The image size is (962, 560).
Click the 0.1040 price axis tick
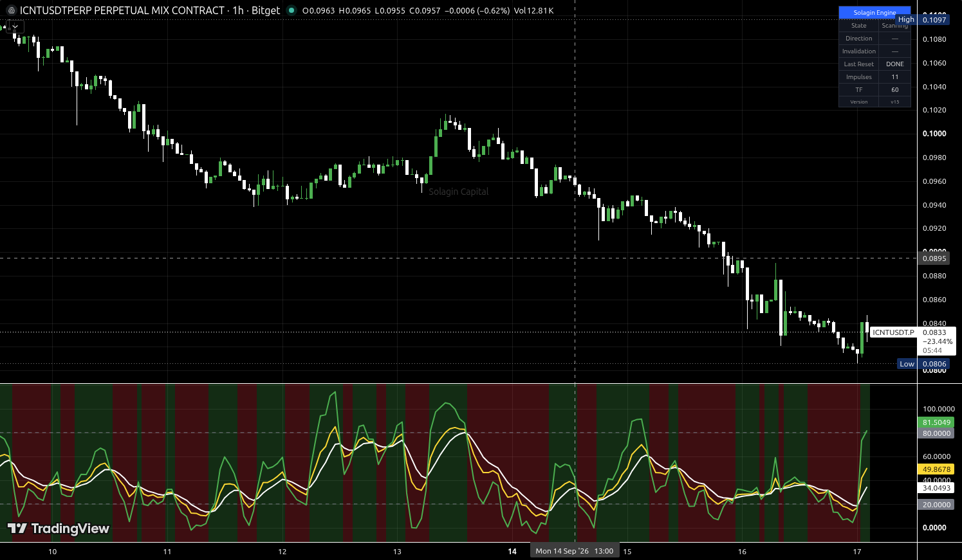pyautogui.click(x=934, y=87)
